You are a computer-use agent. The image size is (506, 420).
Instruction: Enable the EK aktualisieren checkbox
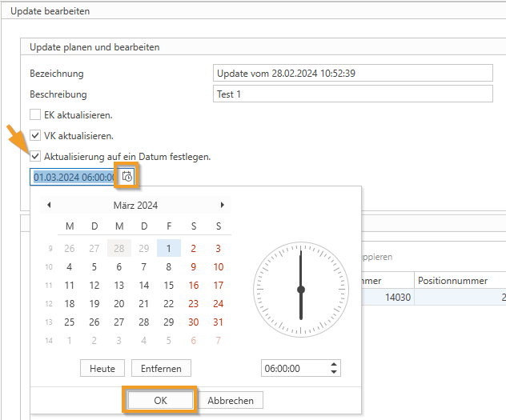(35, 114)
